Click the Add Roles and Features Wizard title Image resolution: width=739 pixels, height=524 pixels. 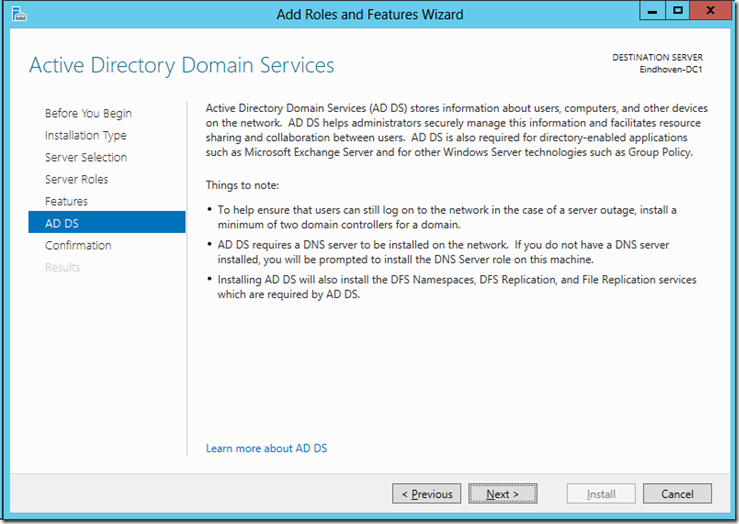pos(370,15)
